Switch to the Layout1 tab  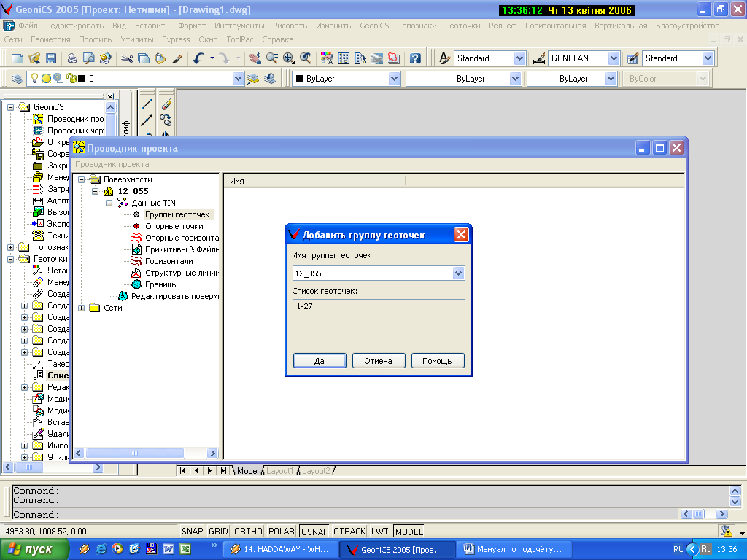[280, 471]
